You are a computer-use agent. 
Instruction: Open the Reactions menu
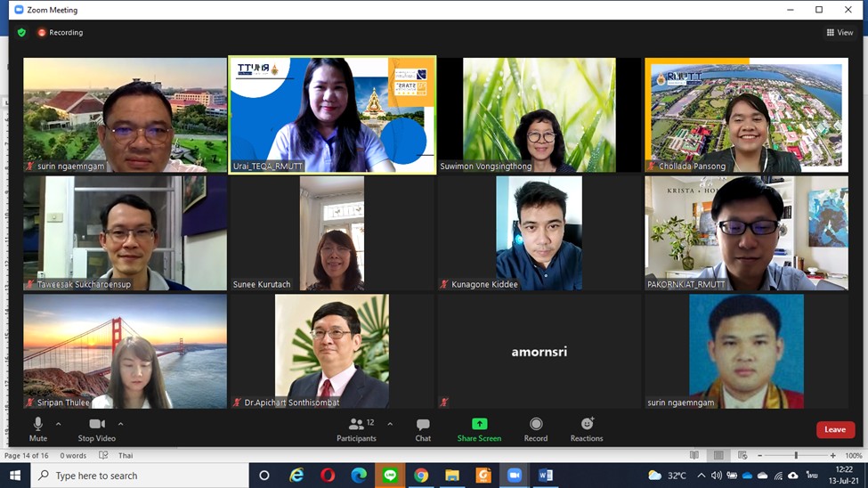pos(587,429)
